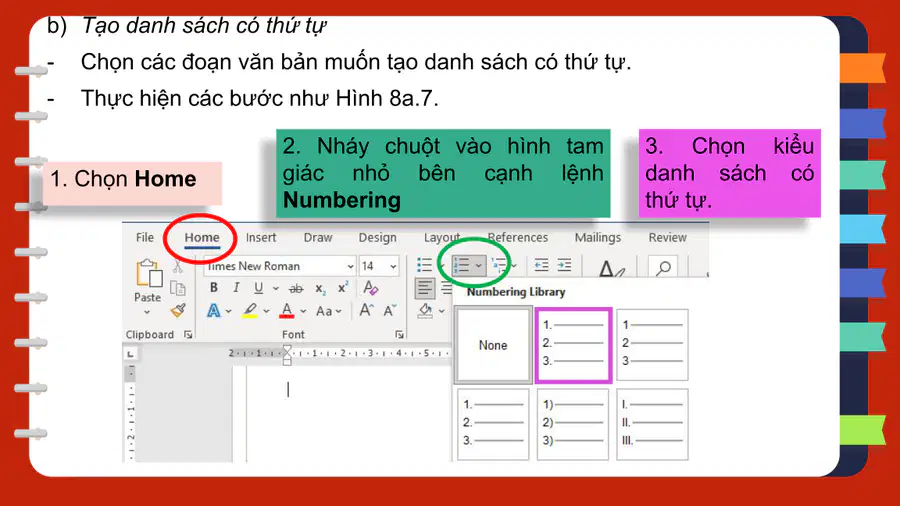Open the Layout ribbon tab
Screen dimensions: 900x506
[441, 238]
